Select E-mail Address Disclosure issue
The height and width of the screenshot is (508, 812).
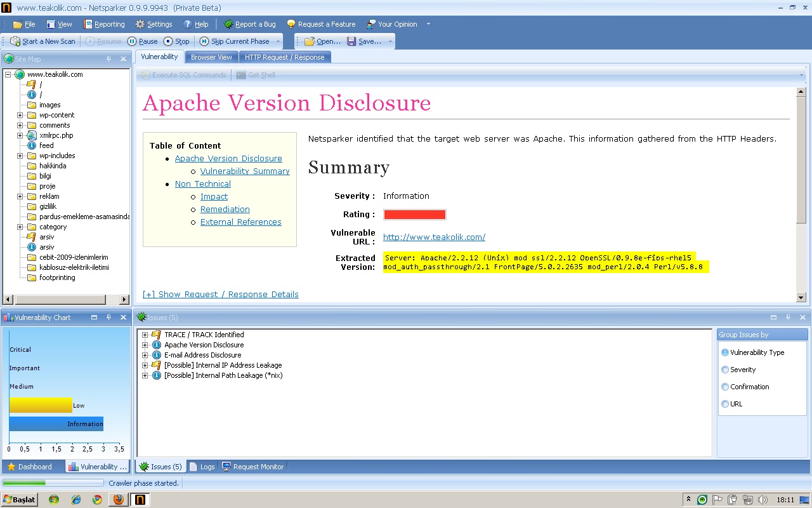click(x=202, y=355)
